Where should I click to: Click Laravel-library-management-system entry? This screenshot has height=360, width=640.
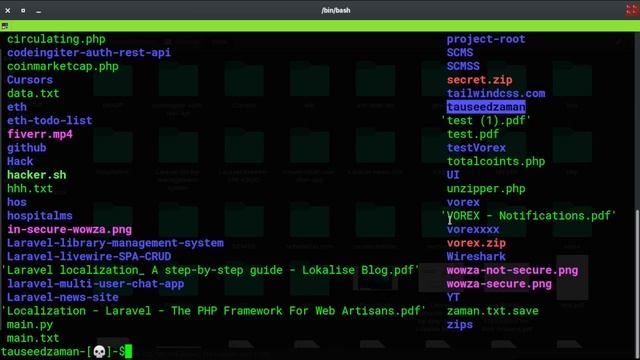(115, 243)
